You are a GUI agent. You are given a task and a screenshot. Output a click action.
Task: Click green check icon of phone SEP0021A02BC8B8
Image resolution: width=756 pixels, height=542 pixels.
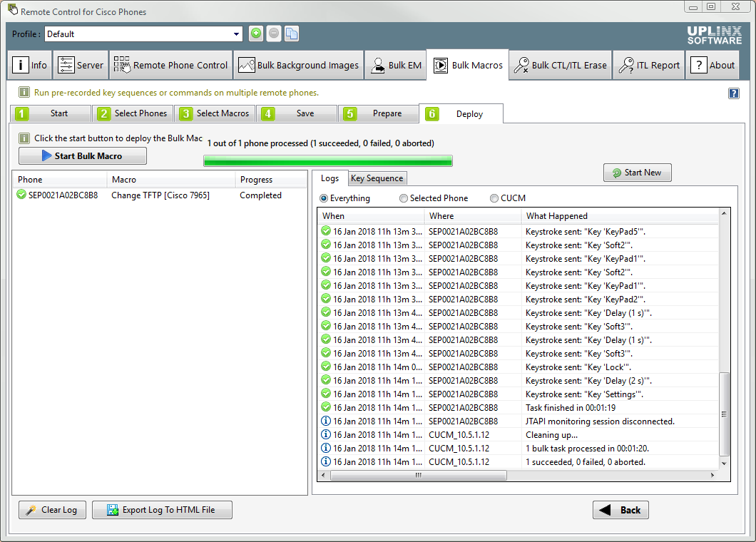click(21, 195)
